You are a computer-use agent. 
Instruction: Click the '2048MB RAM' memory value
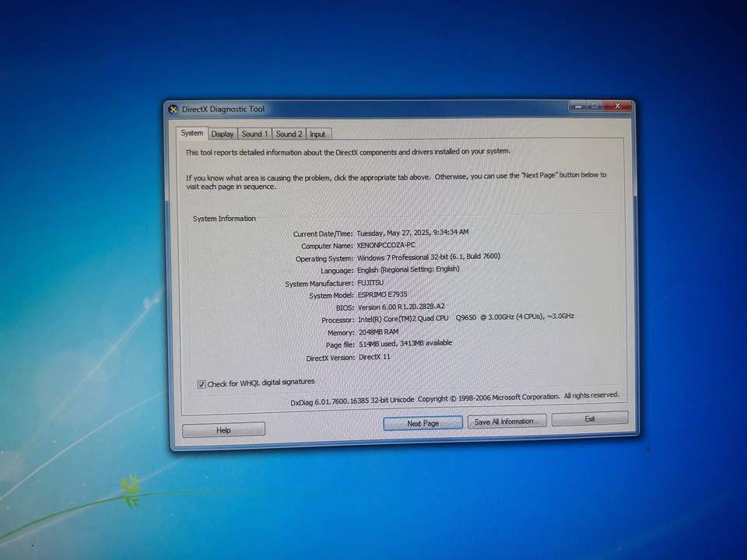point(378,332)
